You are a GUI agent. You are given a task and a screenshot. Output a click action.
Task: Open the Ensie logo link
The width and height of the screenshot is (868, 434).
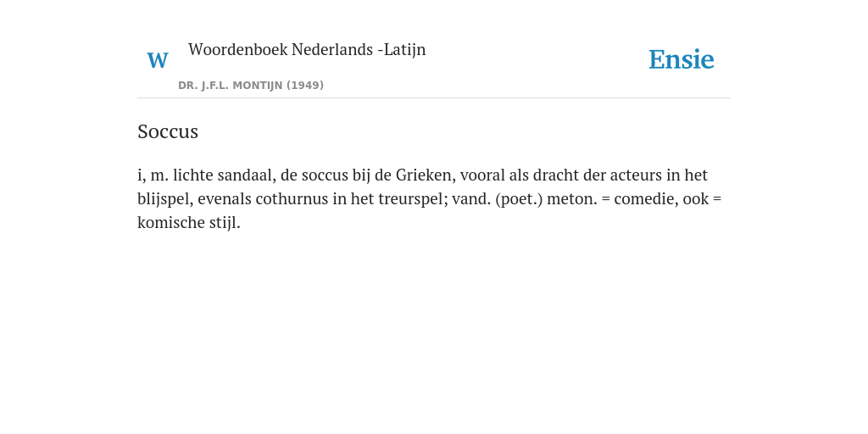(x=681, y=59)
